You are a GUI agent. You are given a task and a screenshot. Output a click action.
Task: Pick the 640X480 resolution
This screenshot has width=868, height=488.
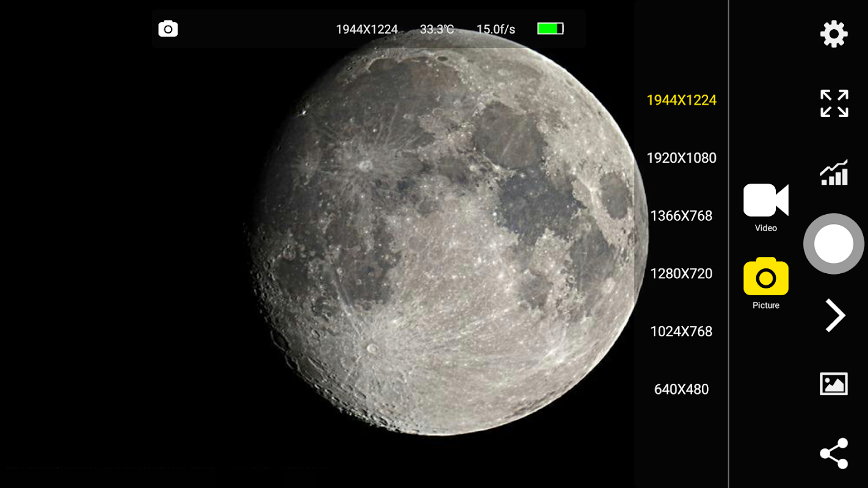pos(681,389)
